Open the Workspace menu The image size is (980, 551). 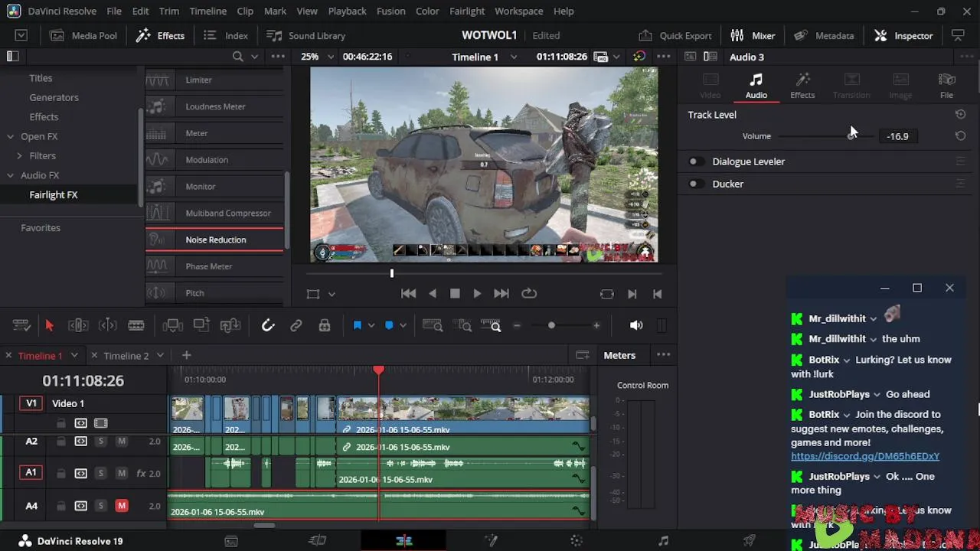pyautogui.click(x=518, y=11)
